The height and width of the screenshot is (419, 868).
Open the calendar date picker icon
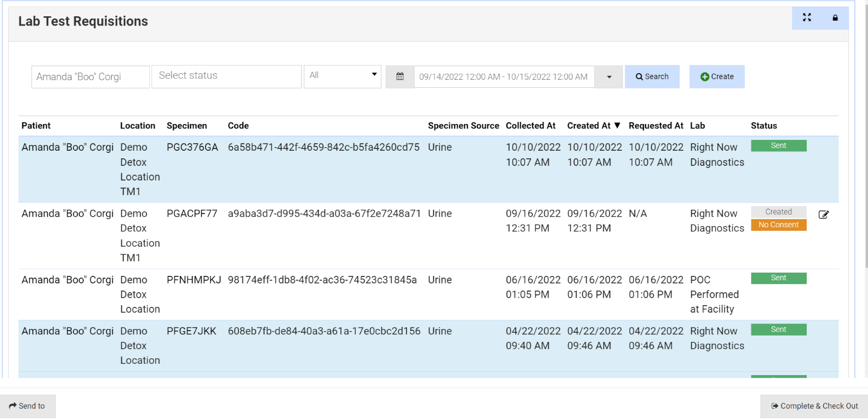[400, 76]
